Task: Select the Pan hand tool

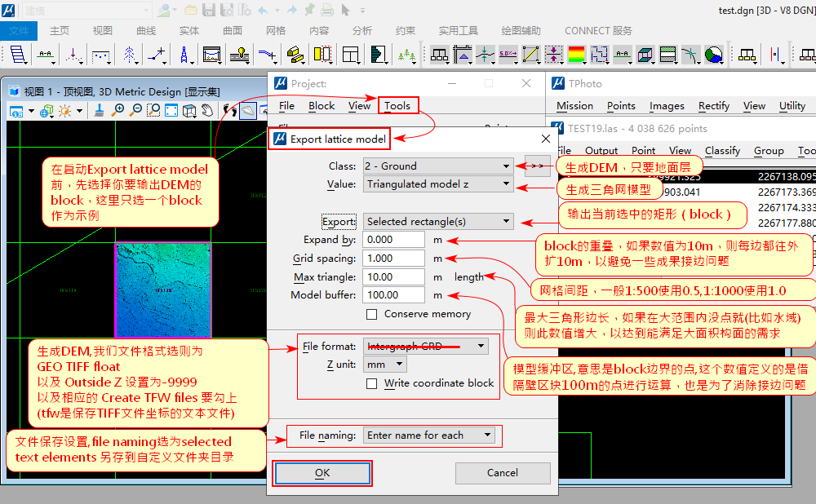Action: click(x=206, y=110)
